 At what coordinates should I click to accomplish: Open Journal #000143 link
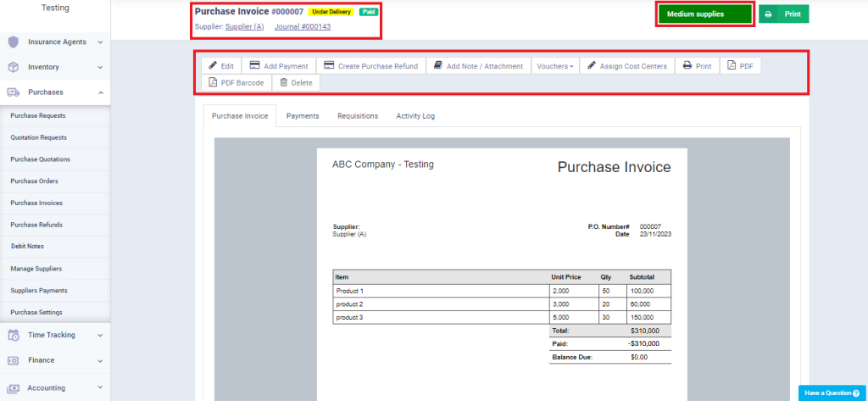[303, 27]
